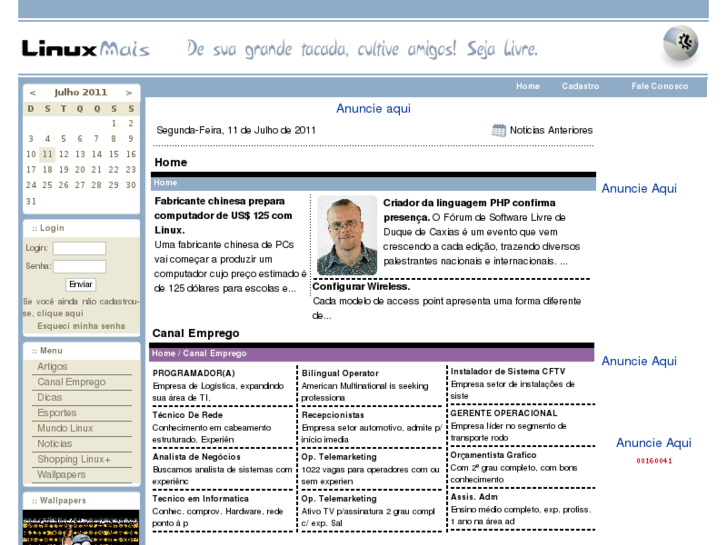Open the Instalador de Sistema CFTV listing
The image size is (727, 545).
click(508, 372)
